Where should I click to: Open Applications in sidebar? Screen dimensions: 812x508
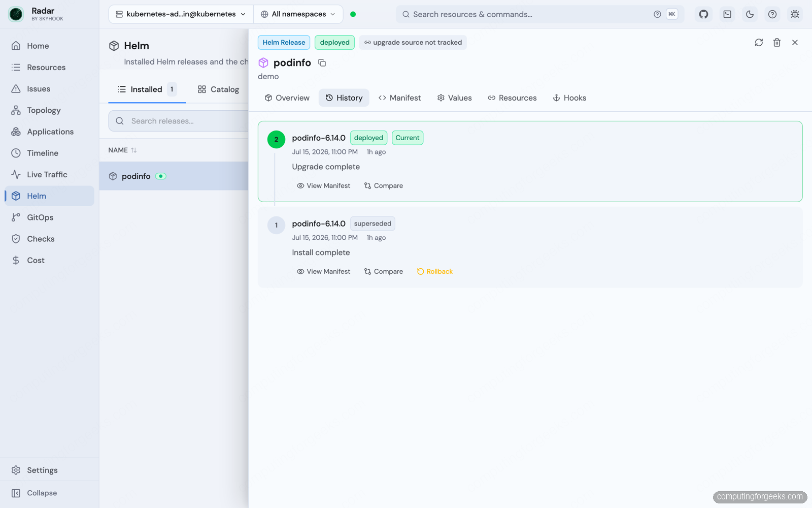tap(49, 132)
